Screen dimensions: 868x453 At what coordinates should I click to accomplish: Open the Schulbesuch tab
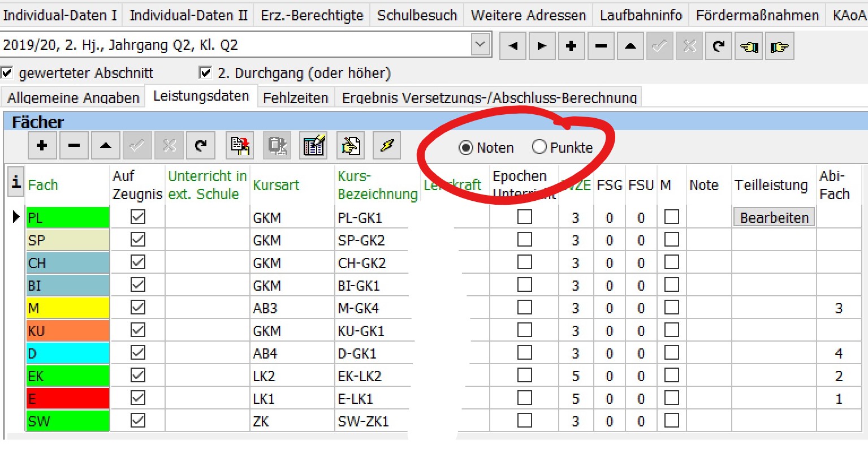tap(417, 15)
